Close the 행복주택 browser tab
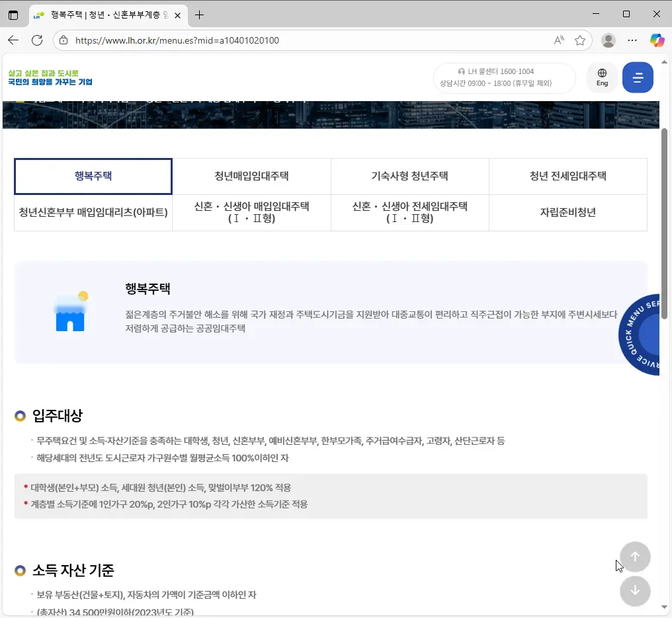Screen dimensions: 672x618 pyautogui.click(x=177, y=15)
